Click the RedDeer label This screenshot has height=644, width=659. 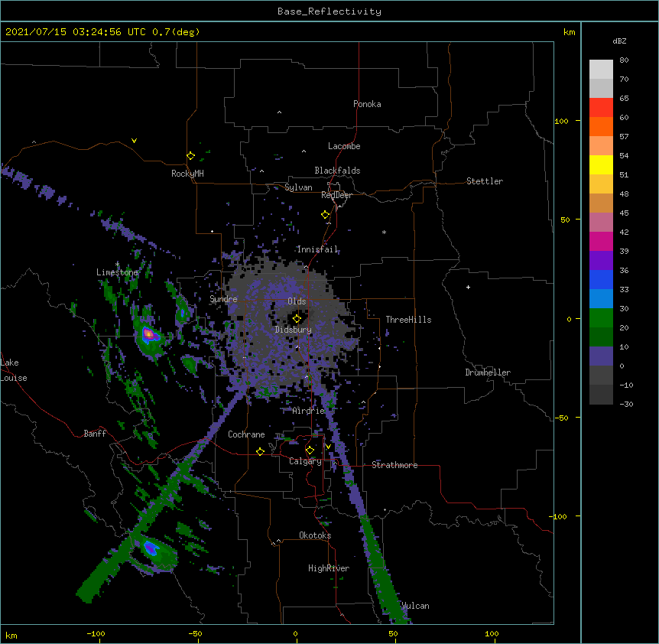pos(336,195)
